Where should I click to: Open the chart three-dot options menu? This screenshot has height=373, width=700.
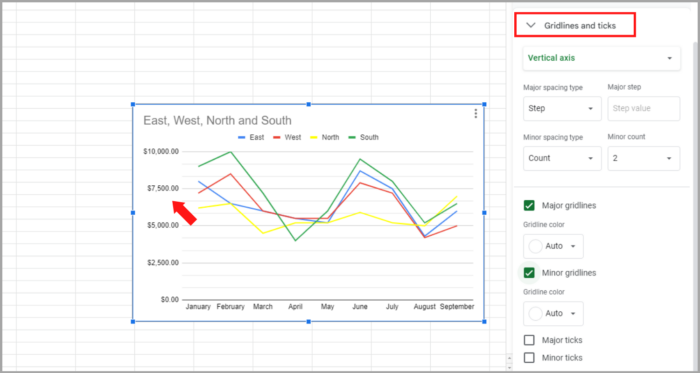pyautogui.click(x=475, y=114)
